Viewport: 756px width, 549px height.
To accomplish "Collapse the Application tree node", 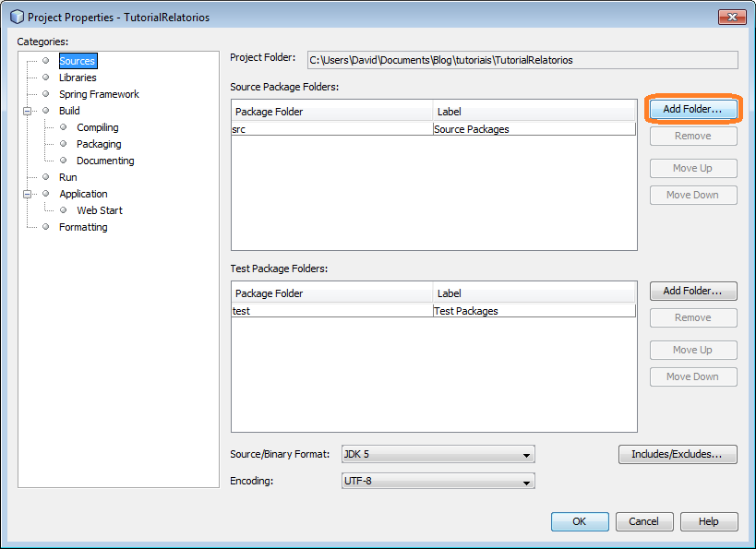I will 29,194.
